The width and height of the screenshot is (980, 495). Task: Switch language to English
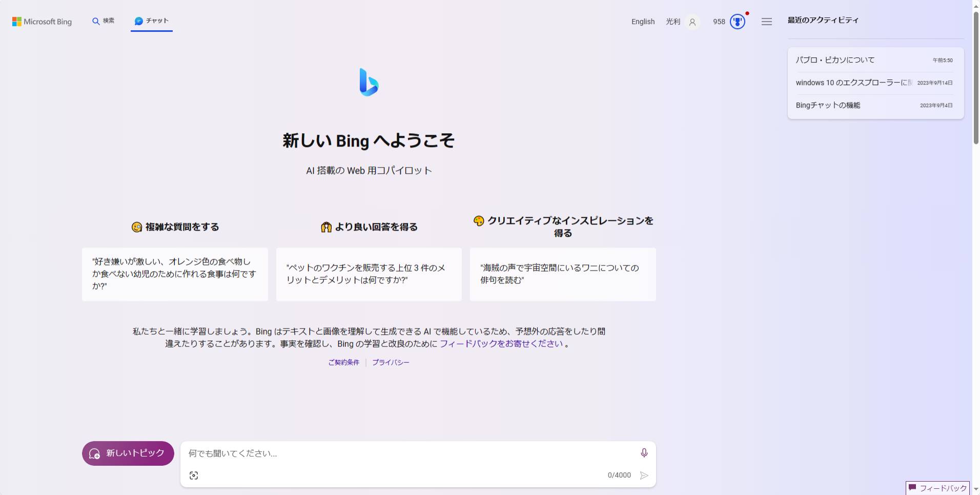pos(643,22)
